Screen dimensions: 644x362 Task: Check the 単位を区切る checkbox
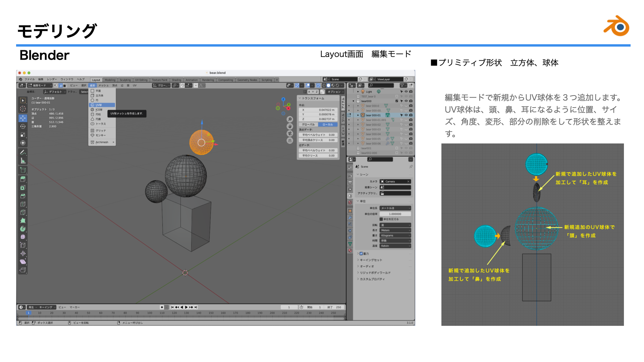(381, 219)
